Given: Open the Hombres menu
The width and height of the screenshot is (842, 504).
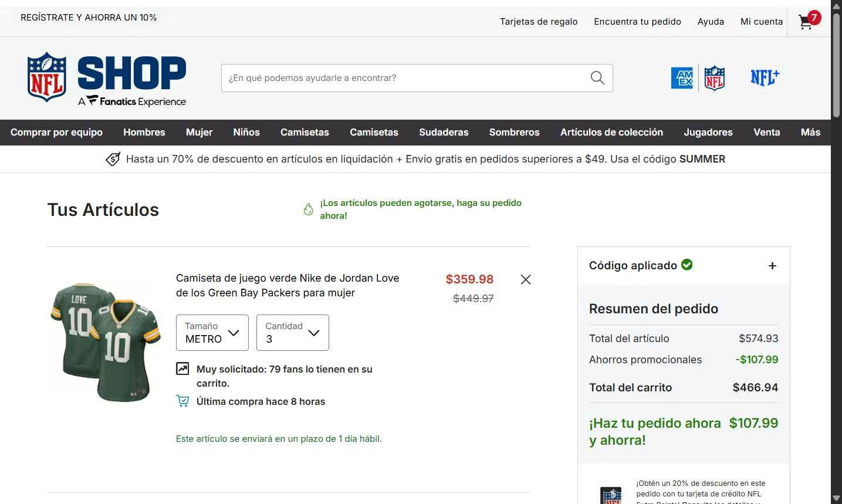Looking at the screenshot, I should point(144,133).
